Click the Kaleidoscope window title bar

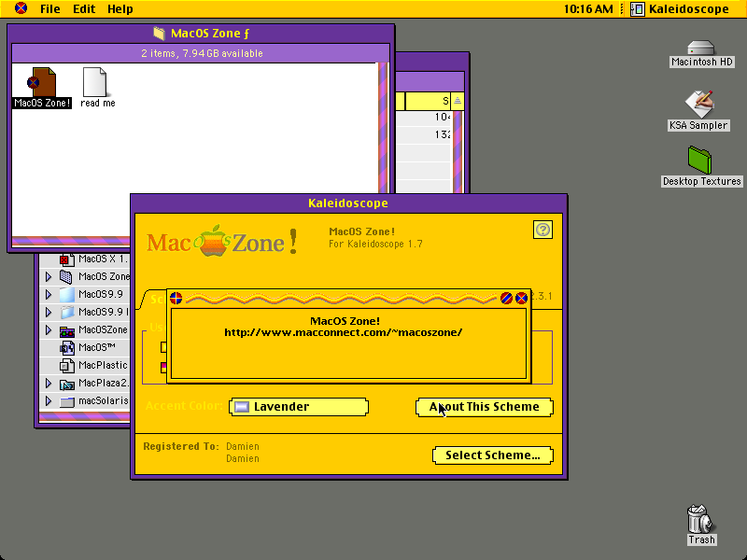[348, 203]
